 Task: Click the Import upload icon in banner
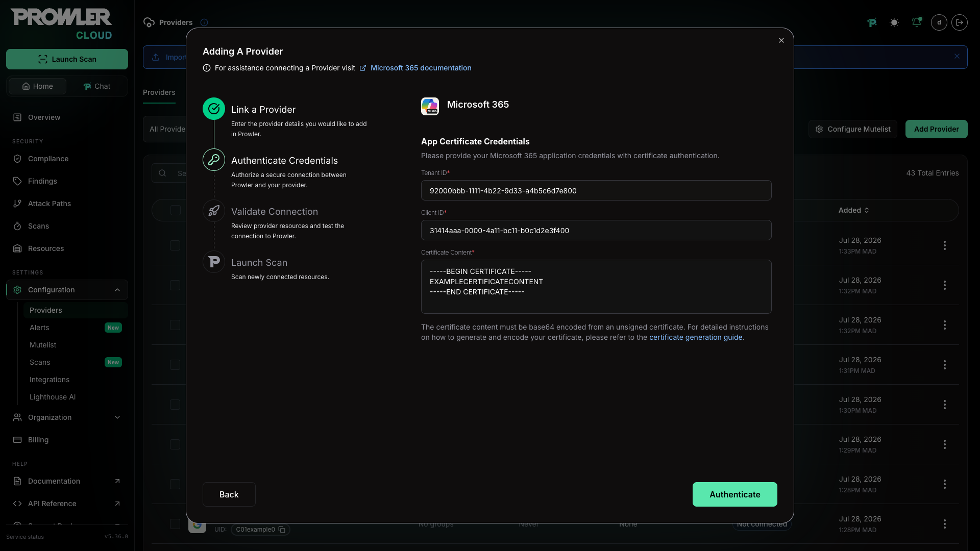coord(156,57)
